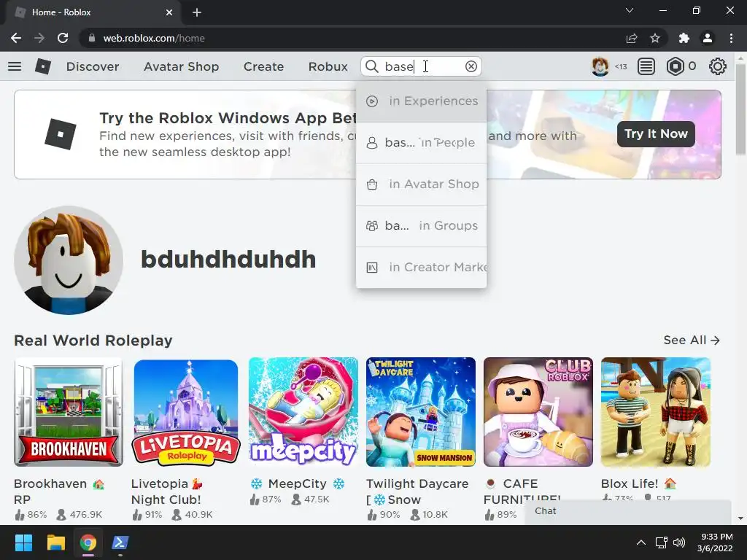Viewport: 747px width, 560px height.
Task: Go back with browser back arrow
Action: click(x=16, y=38)
